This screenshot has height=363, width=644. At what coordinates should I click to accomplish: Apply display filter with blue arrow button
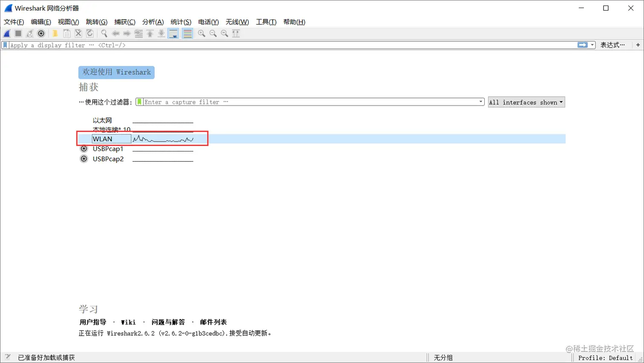click(582, 45)
